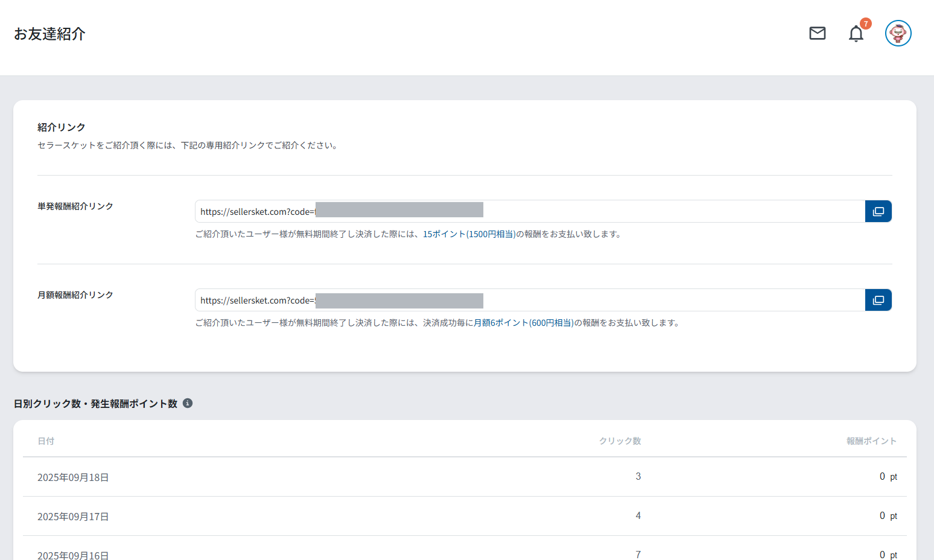This screenshot has height=560, width=934.
Task: Click the user avatar profile icon
Action: [898, 33]
